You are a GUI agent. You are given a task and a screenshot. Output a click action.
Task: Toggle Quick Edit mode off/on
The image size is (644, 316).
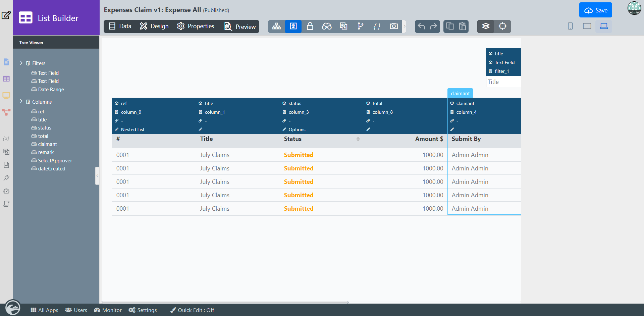(x=192, y=310)
